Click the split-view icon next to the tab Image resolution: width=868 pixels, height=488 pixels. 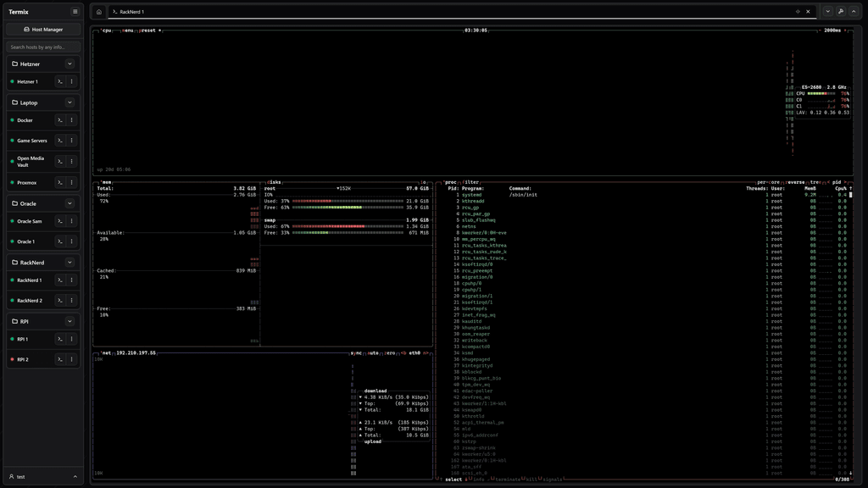pos(798,12)
